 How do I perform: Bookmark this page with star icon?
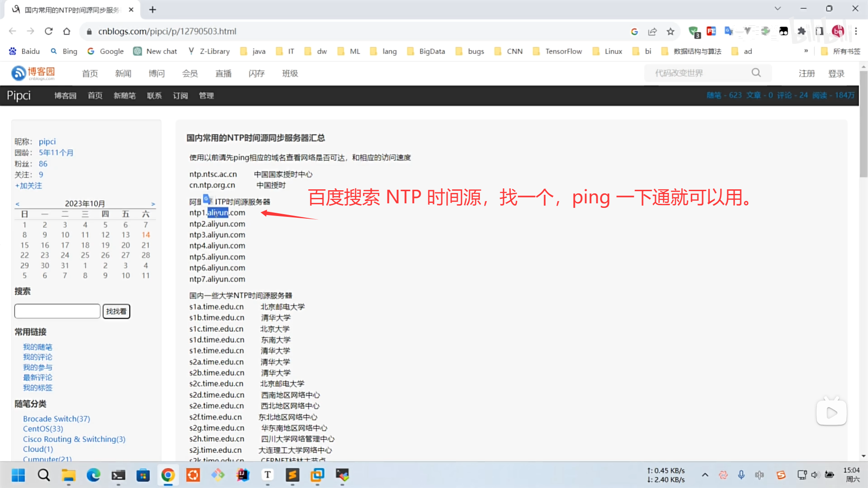[670, 31]
